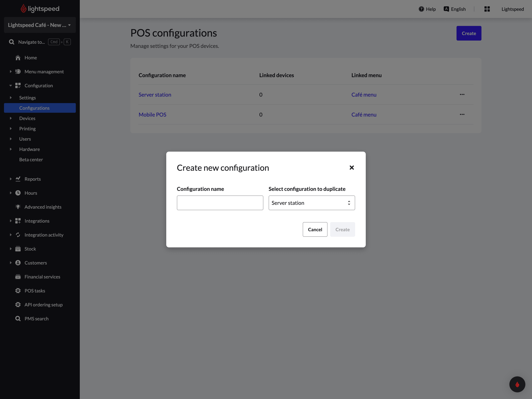Screen dimensions: 532x399
Task: Open the Café menu link for Mobile POS
Action: (364, 115)
